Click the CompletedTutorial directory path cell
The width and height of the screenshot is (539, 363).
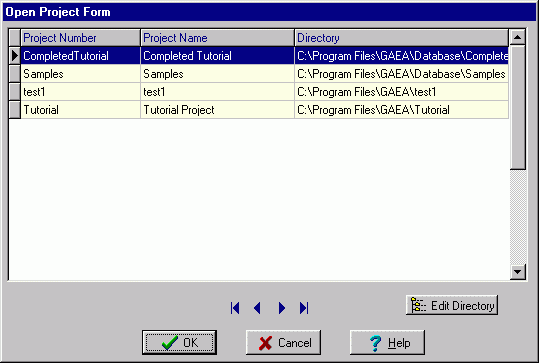402,56
